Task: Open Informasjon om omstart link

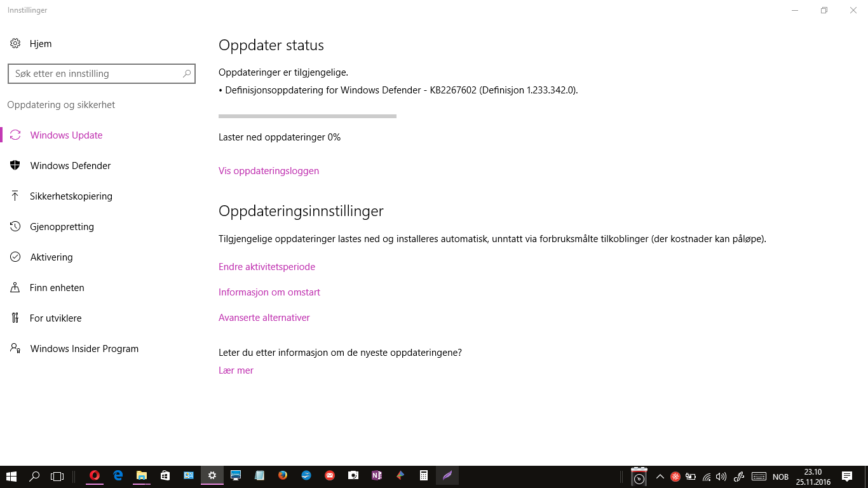Action: tap(269, 292)
